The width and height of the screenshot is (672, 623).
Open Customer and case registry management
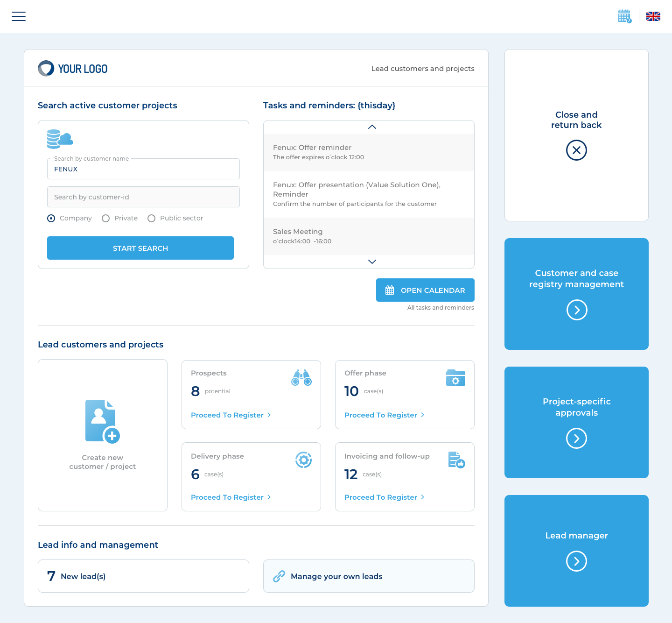tap(576, 310)
